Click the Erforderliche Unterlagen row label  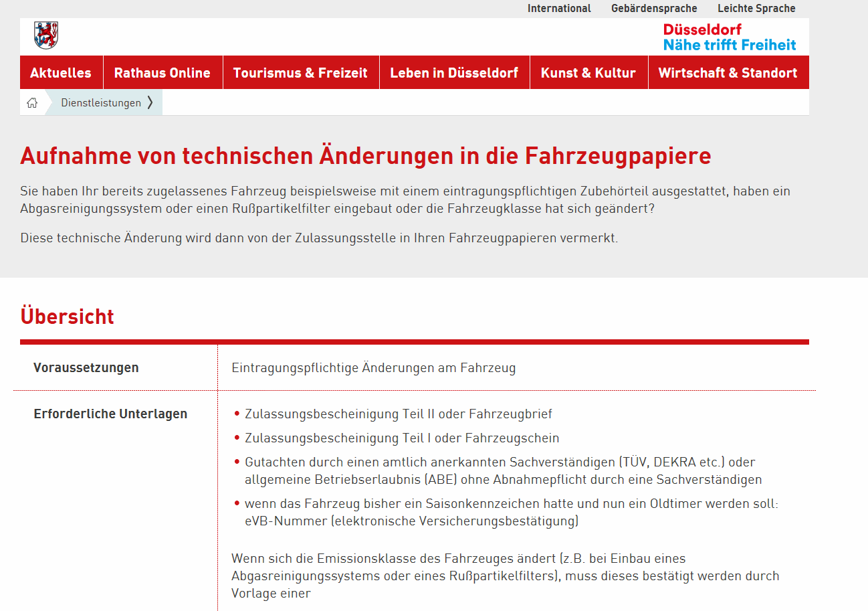coord(110,414)
